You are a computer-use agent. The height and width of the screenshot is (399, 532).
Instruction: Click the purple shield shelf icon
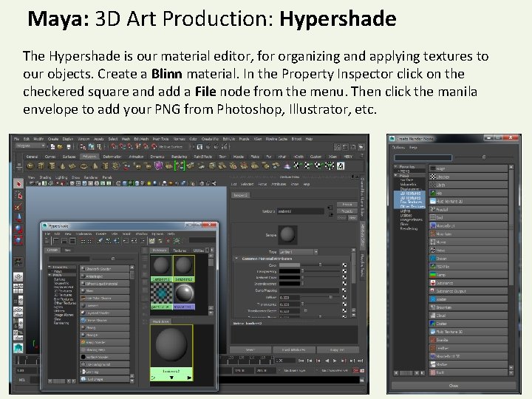pyautogui.click(x=158, y=166)
